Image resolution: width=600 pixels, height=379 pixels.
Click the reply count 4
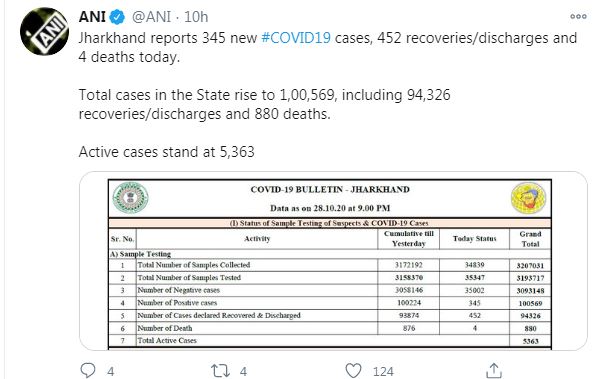pos(111,371)
